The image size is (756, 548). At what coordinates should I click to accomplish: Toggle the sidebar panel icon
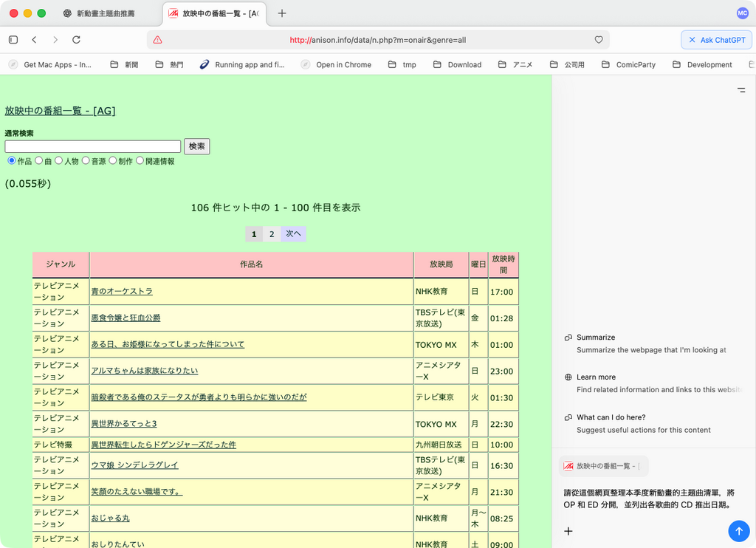(x=13, y=40)
